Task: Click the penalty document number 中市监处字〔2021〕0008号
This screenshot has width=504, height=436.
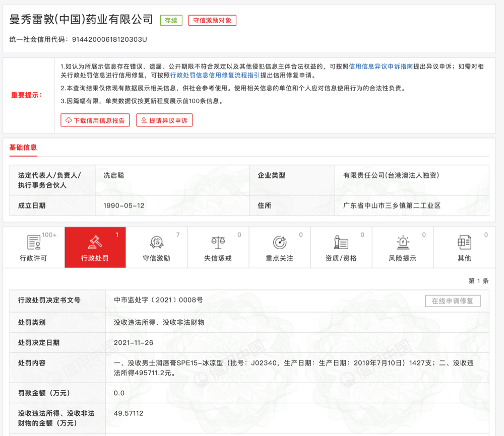Action: (158, 300)
